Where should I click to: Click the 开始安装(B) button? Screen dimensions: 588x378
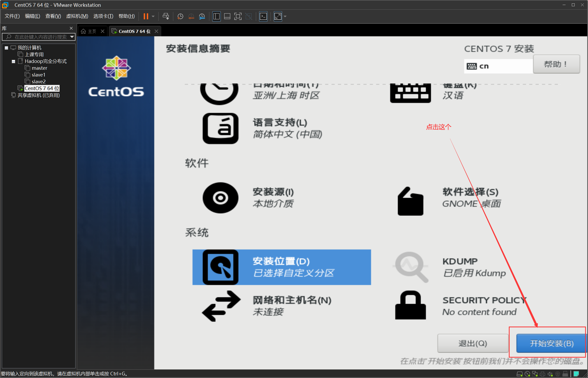click(551, 343)
